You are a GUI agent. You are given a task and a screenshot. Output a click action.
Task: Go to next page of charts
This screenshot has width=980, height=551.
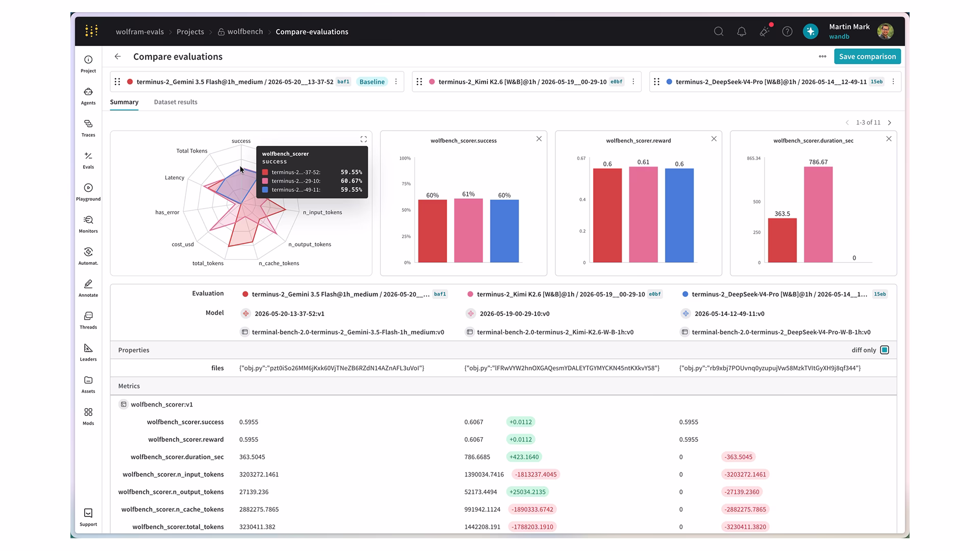pos(890,123)
